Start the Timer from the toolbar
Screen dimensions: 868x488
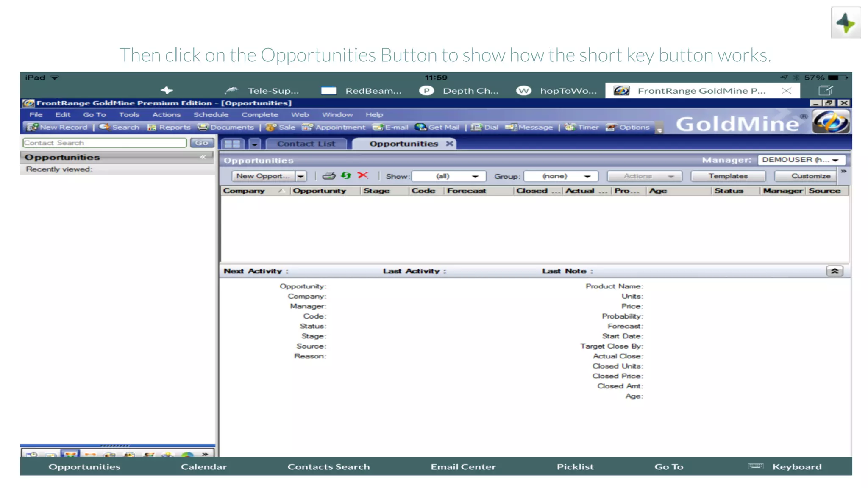pyautogui.click(x=582, y=127)
